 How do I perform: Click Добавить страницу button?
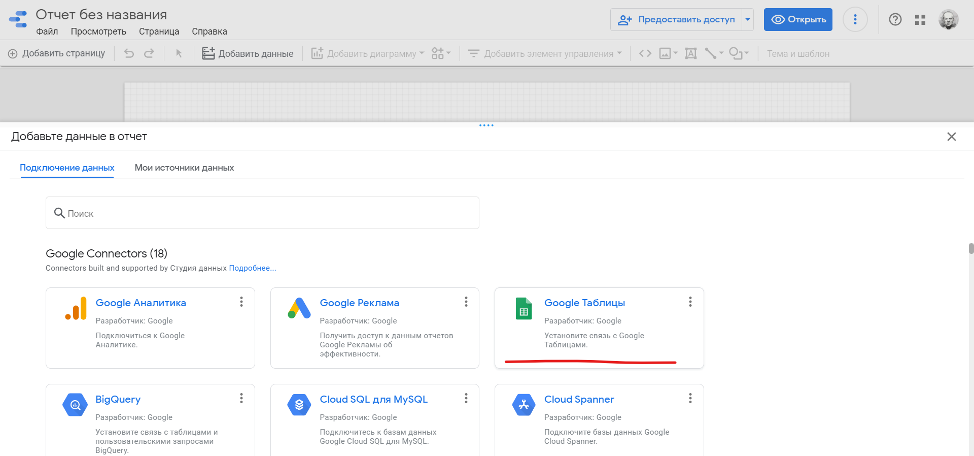(57, 54)
